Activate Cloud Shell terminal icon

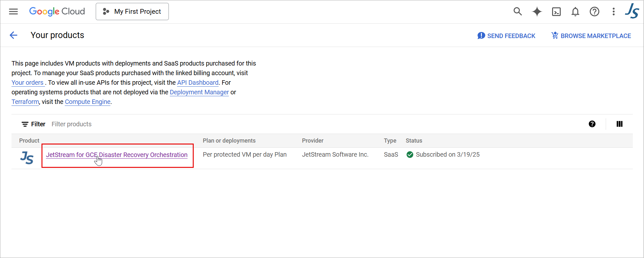coord(556,12)
